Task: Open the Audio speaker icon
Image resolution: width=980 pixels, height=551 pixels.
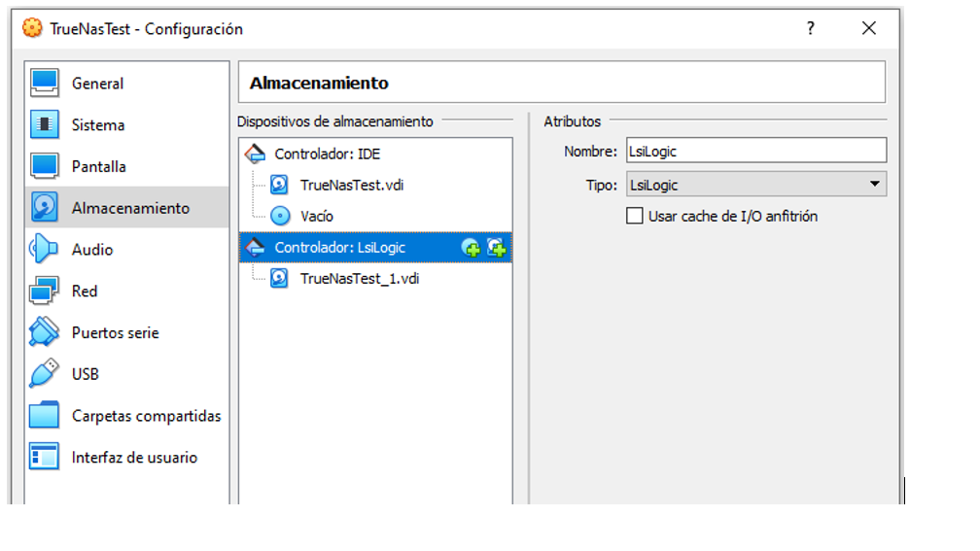Action: coord(44,249)
